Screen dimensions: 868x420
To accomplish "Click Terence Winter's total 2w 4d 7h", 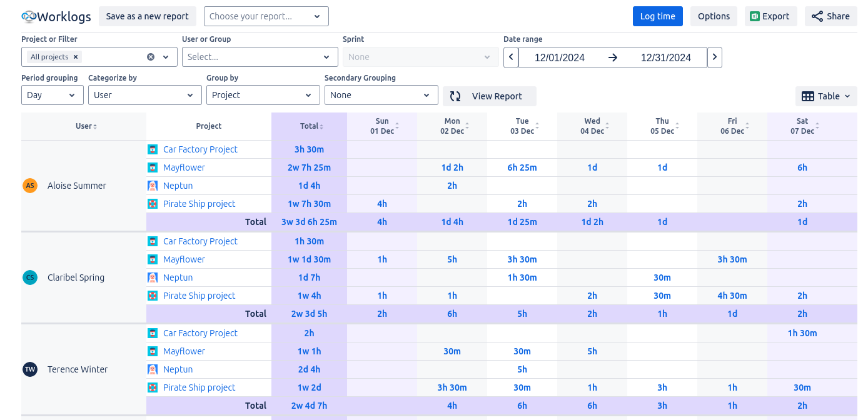I will click(309, 406).
